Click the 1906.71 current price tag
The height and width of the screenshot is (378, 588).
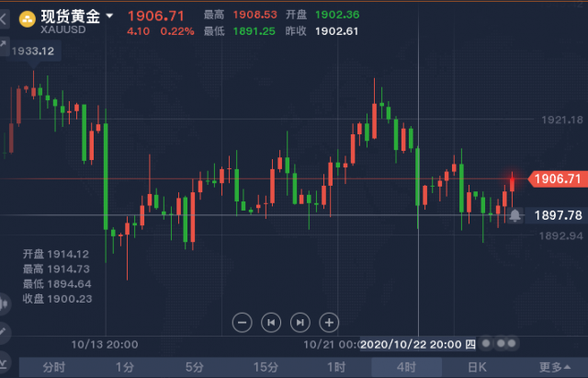coord(558,178)
